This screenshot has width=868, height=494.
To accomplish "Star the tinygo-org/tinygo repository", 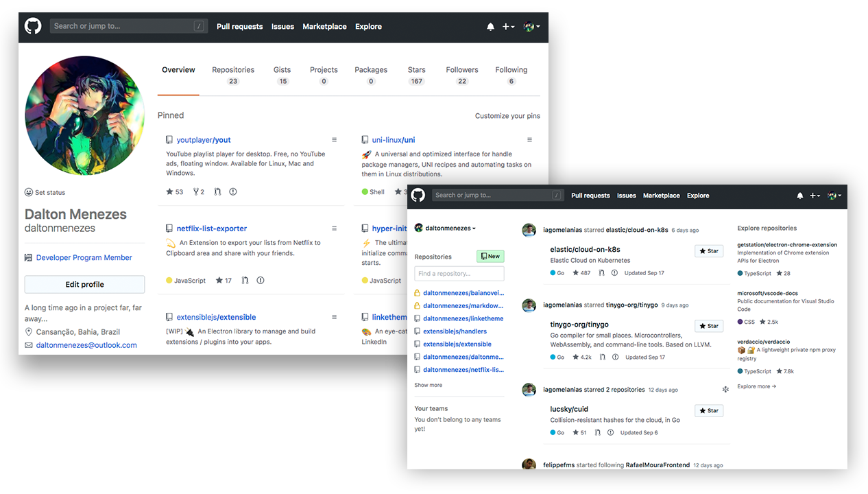I will (709, 326).
